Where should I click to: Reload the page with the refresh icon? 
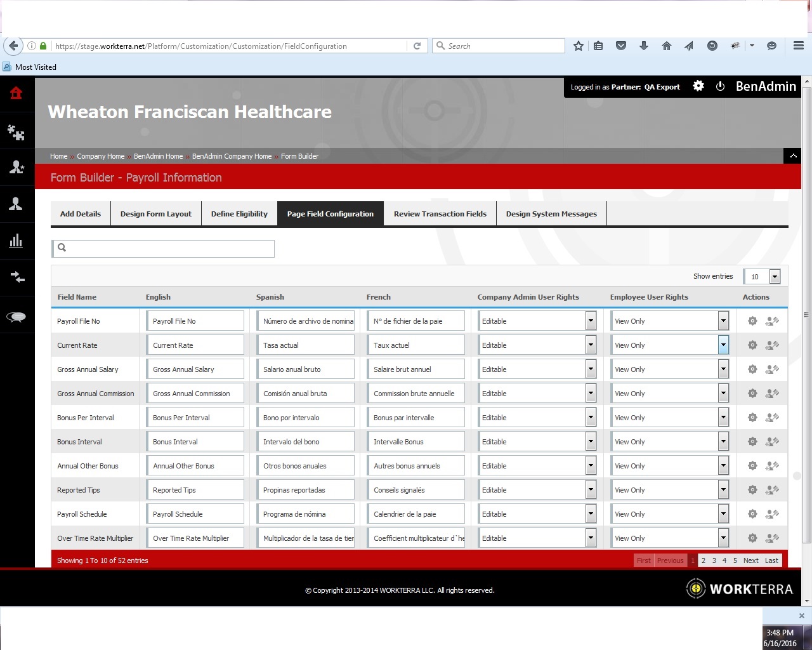[x=417, y=46]
